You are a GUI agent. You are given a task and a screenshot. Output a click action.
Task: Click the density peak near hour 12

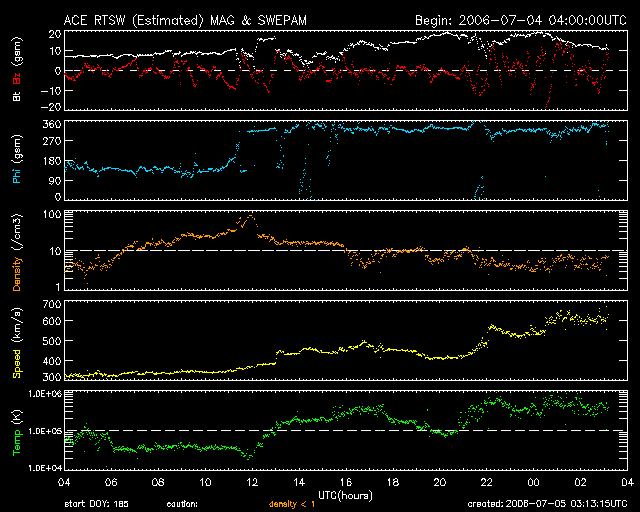(x=250, y=216)
